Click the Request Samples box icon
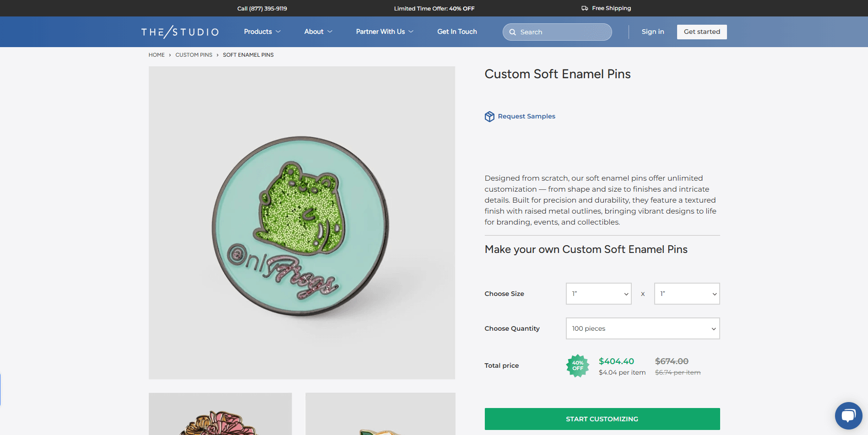 coord(489,117)
